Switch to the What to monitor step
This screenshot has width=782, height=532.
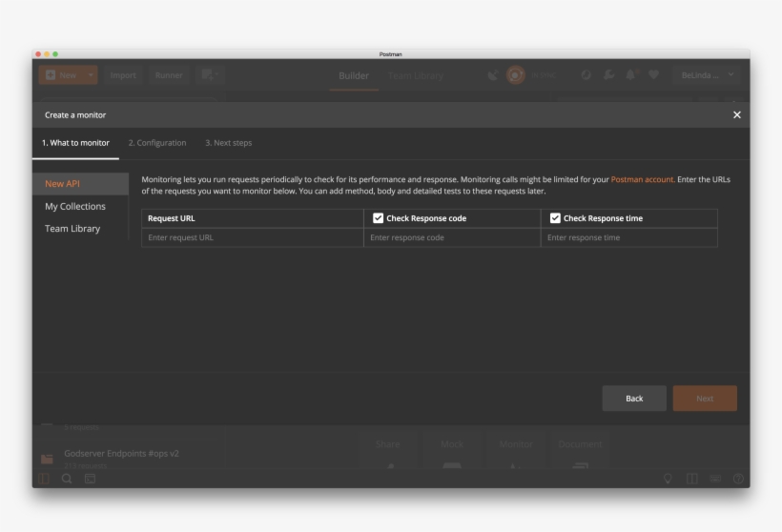coord(75,143)
